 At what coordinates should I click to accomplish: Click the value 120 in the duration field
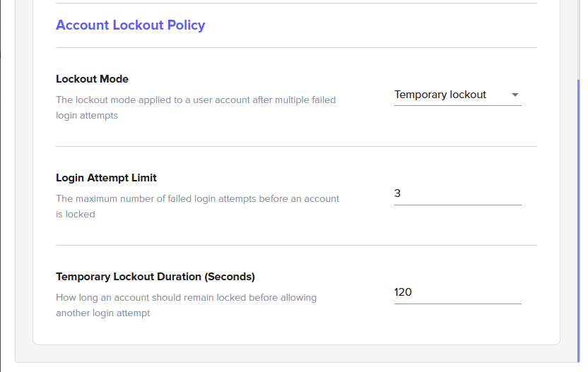[x=403, y=292]
